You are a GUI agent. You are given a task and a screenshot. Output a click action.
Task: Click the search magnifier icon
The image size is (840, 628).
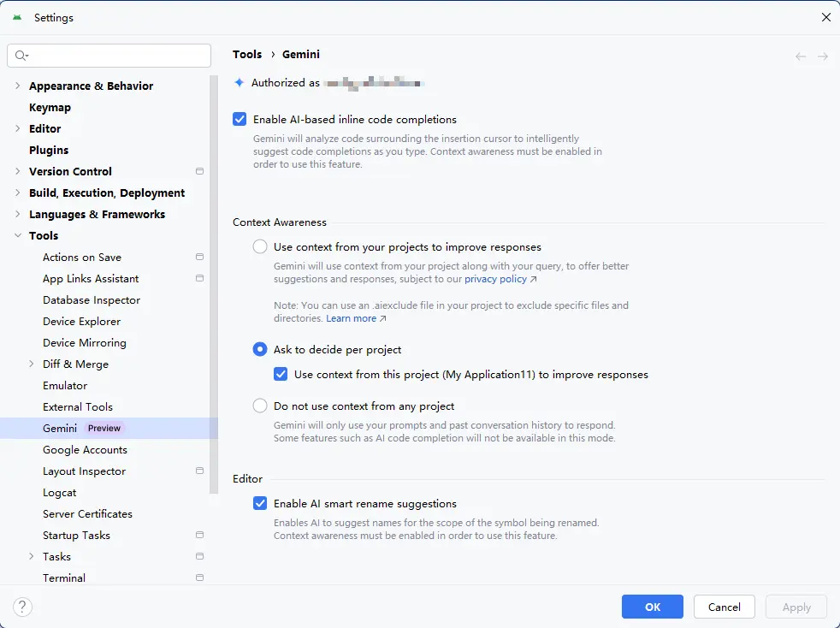(21, 56)
